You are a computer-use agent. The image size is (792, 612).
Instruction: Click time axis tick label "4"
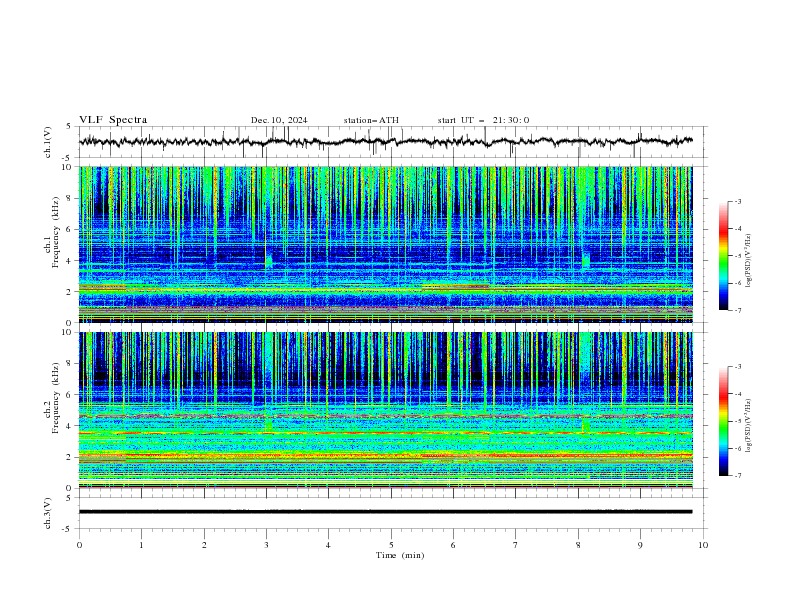point(328,545)
